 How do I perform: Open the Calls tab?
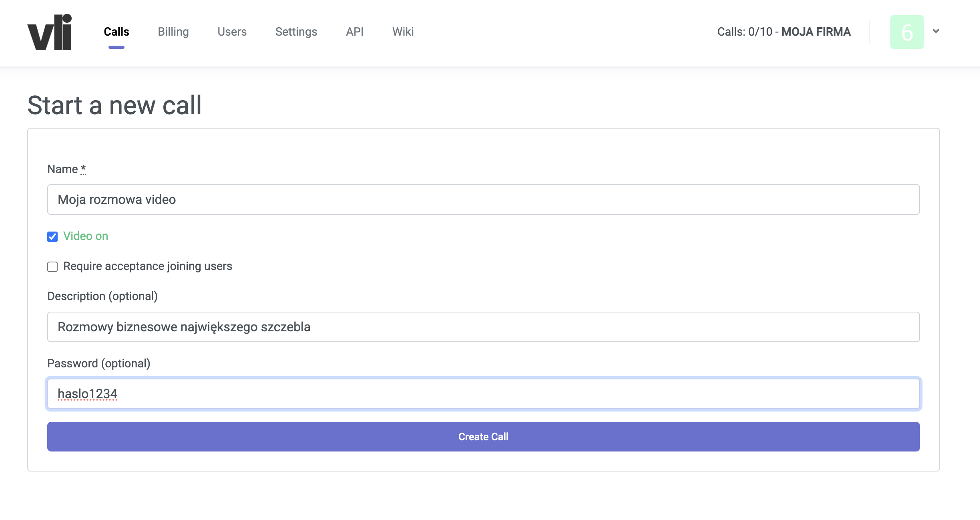tap(116, 32)
